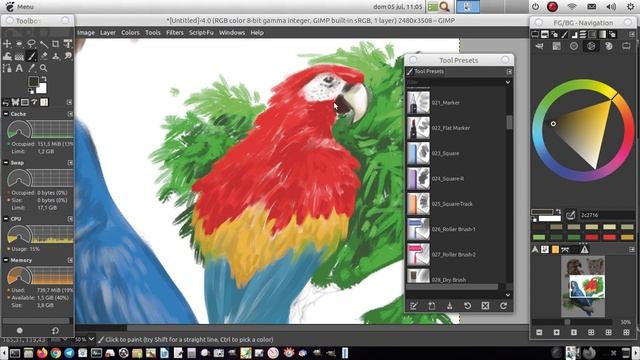Open Toolbox dock tab configuration menu
640x360 pixels.
tap(69, 102)
